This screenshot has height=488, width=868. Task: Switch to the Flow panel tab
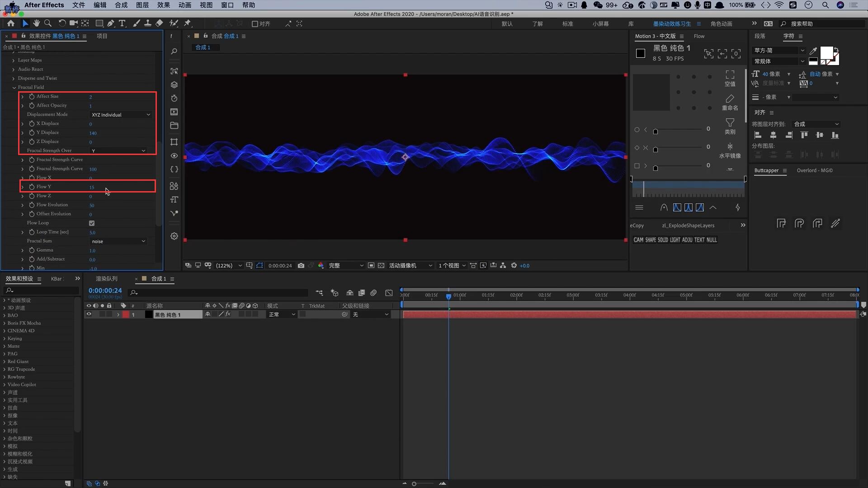(699, 36)
